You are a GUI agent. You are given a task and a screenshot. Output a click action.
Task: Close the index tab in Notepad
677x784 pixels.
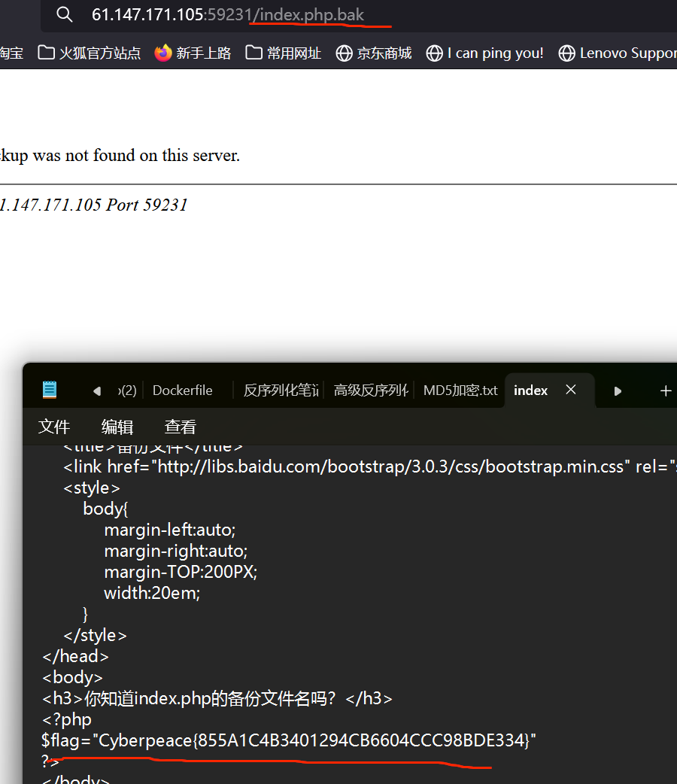571,390
